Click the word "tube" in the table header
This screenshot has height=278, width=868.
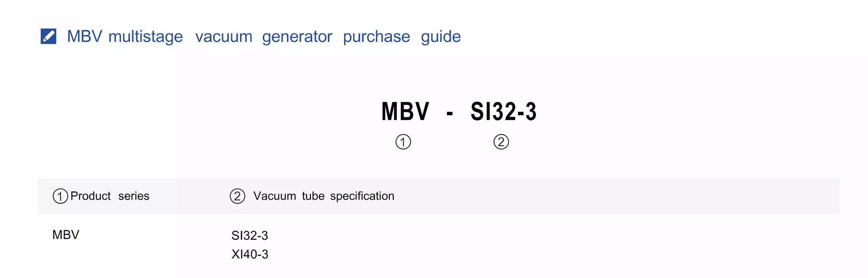tap(313, 196)
